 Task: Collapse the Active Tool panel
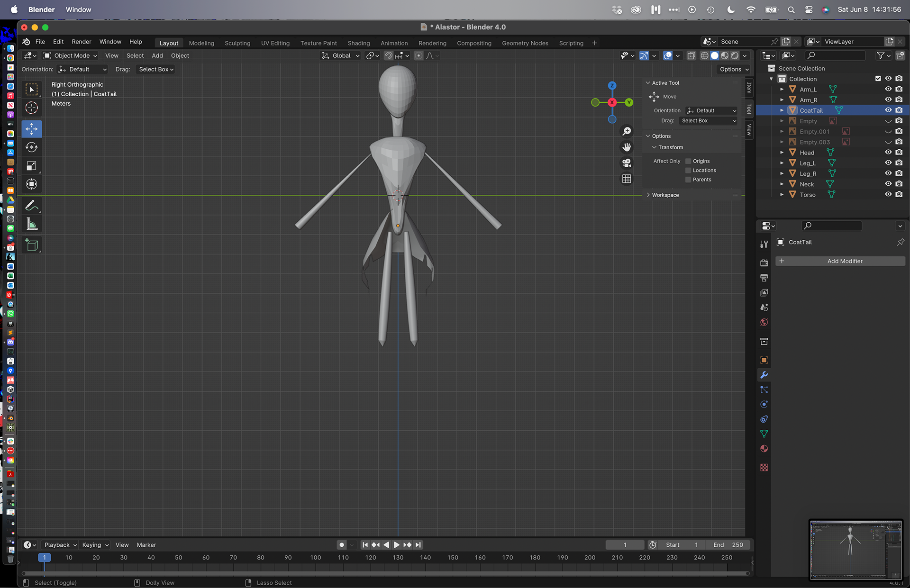(x=665, y=83)
